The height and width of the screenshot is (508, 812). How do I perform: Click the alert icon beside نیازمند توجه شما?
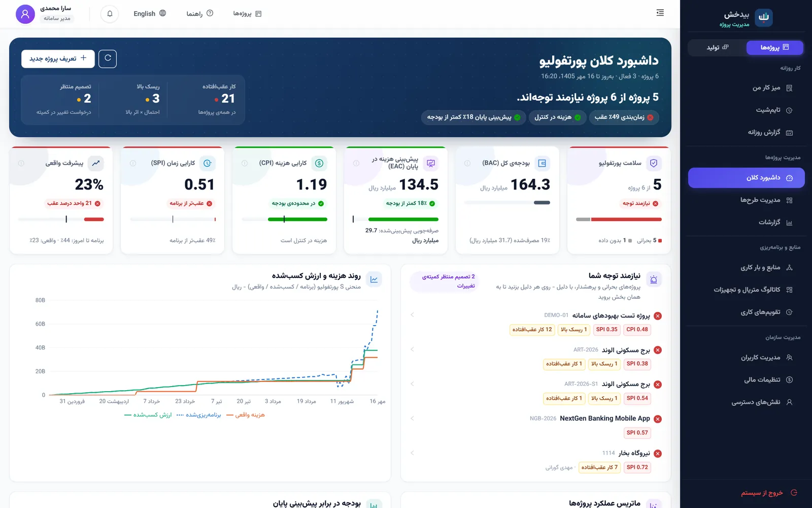click(x=654, y=279)
